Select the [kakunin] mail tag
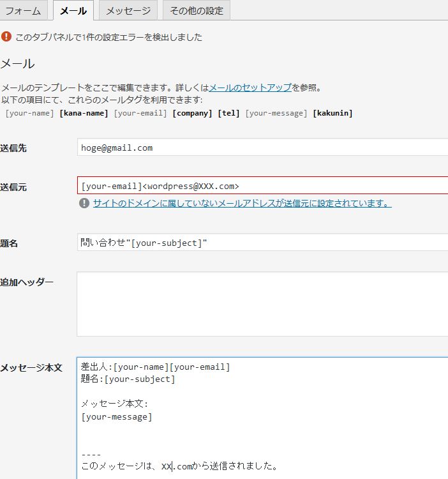 (332, 113)
